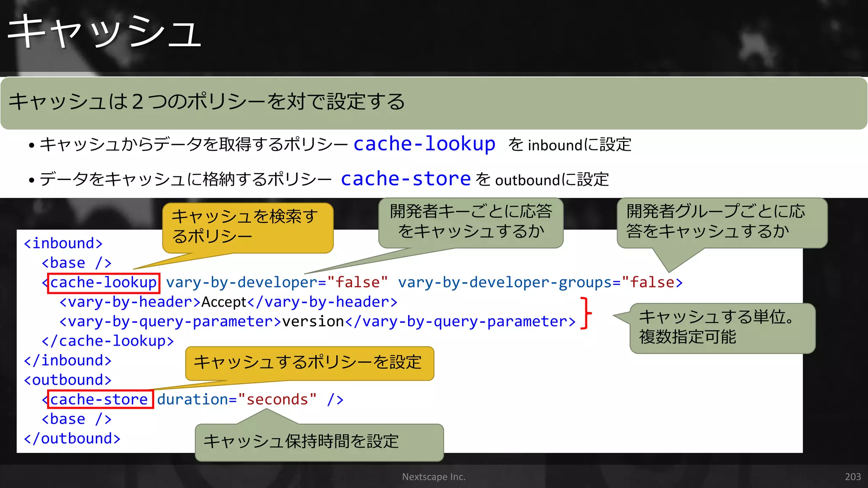Click the closing </outbound> tag
The height and width of the screenshot is (488, 868).
pos(72,438)
